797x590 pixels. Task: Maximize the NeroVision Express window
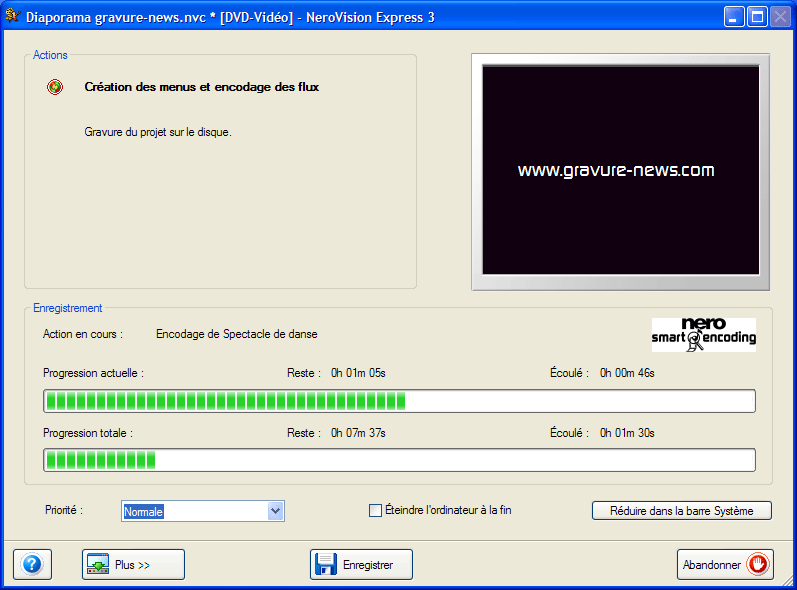[757, 17]
